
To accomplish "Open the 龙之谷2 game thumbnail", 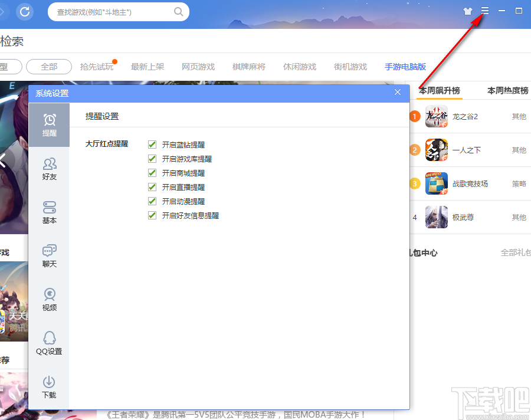I will [x=436, y=116].
